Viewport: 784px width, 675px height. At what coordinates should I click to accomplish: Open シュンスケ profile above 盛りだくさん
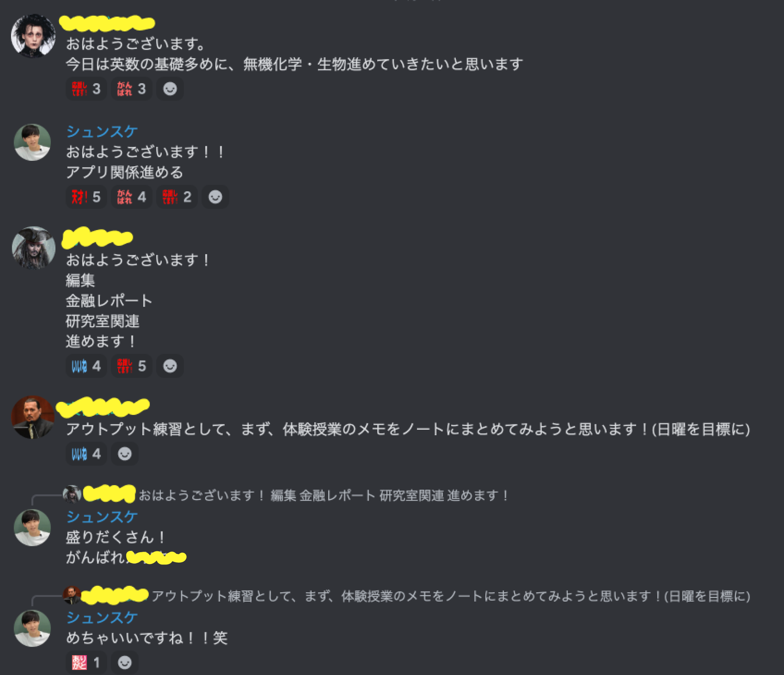(x=102, y=517)
